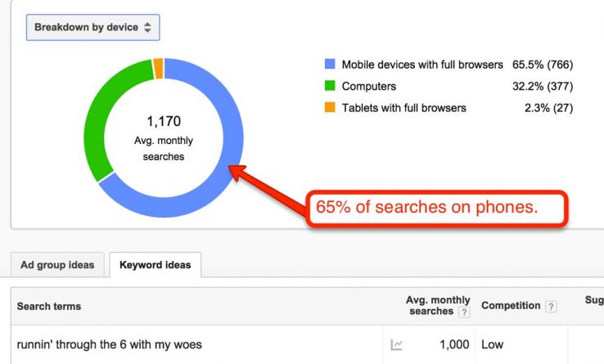Click the help icon next to Competition

point(551,306)
